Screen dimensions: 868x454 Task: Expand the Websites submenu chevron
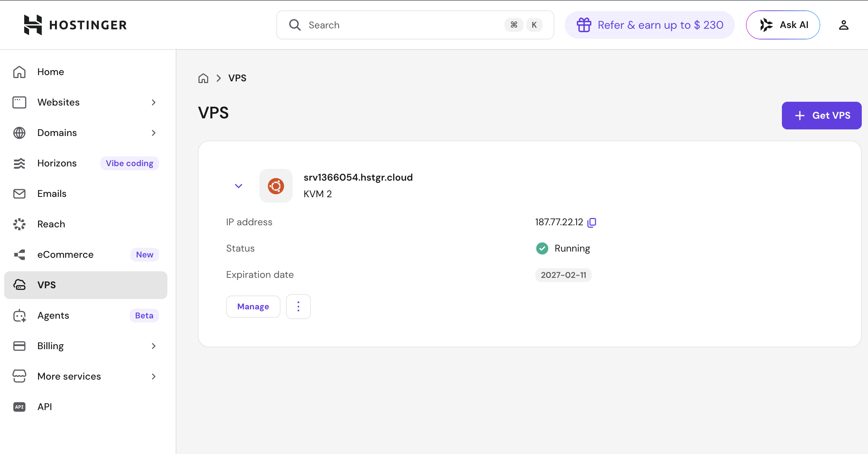coord(154,102)
